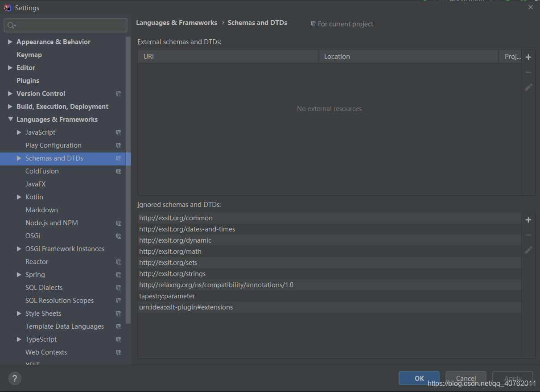This screenshot has width=540, height=392.
Task: Click project-level icon beside Web Contexts
Action: [x=119, y=352]
